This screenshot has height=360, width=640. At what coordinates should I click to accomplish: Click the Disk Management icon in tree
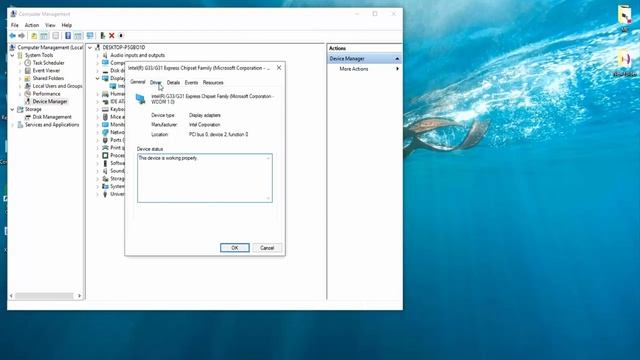(28, 117)
